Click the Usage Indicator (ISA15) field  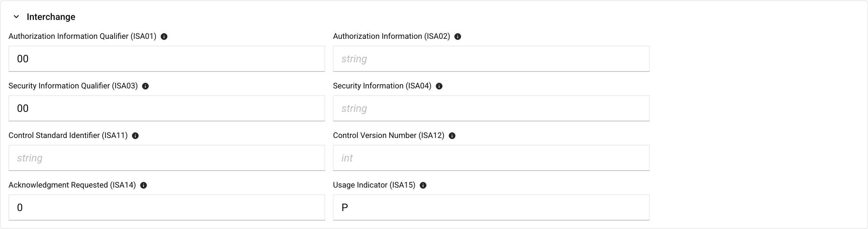tap(491, 207)
